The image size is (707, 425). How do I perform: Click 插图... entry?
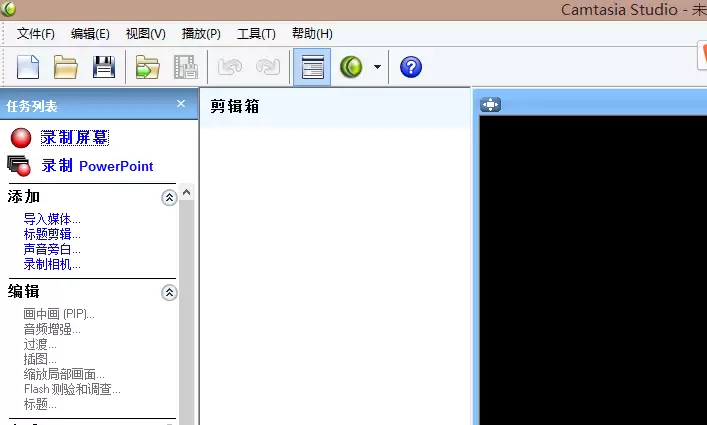[x=40, y=360]
